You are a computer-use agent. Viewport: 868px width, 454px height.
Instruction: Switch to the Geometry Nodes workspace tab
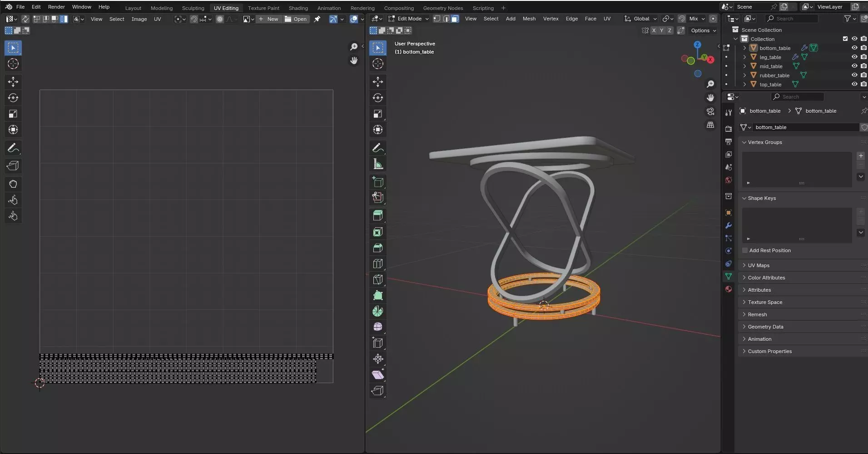tap(443, 8)
